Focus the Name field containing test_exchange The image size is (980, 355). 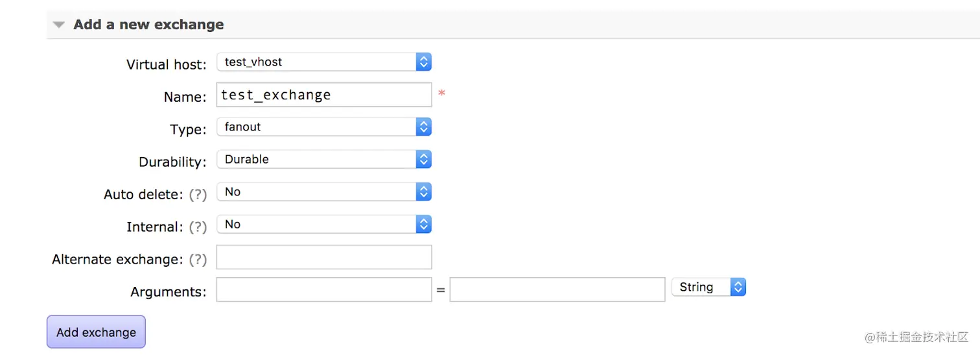click(x=324, y=95)
